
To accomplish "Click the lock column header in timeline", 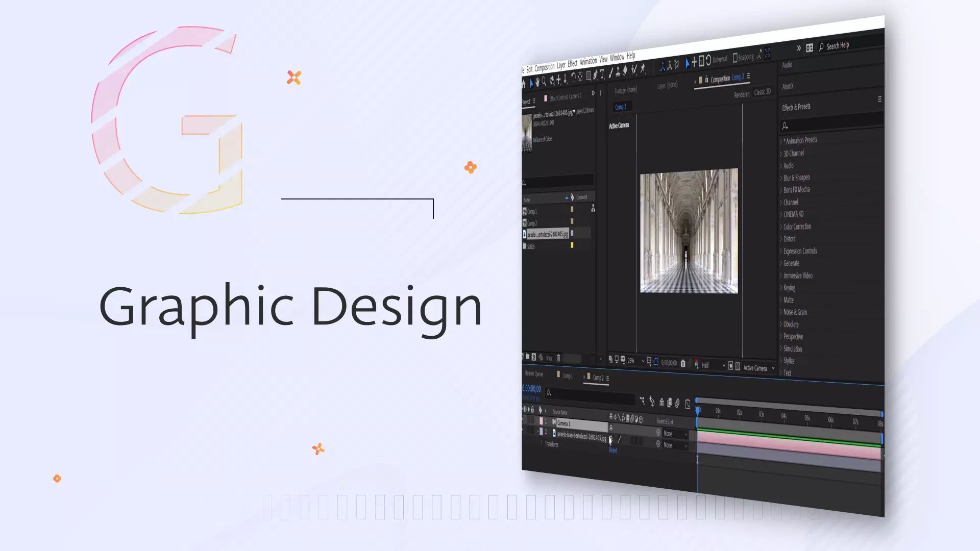I will point(532,409).
